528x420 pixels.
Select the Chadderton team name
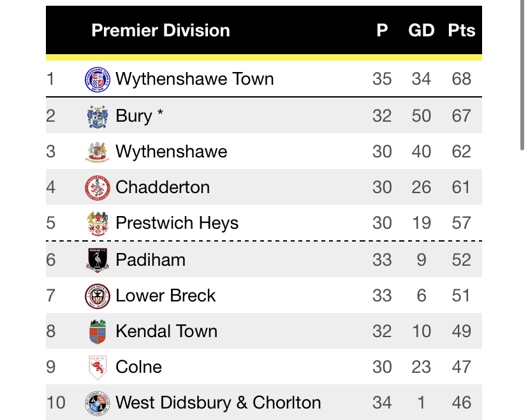tap(163, 187)
